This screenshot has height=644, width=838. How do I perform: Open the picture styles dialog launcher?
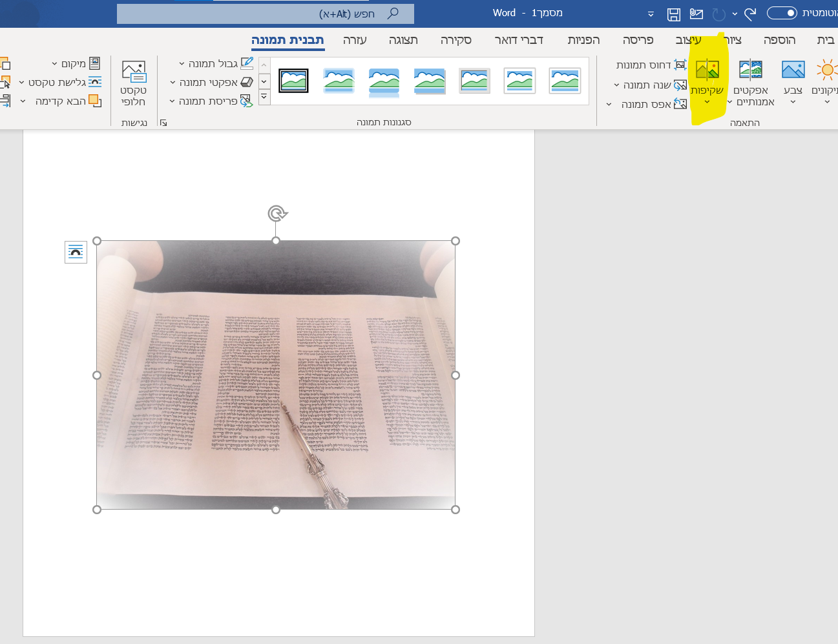click(x=163, y=123)
